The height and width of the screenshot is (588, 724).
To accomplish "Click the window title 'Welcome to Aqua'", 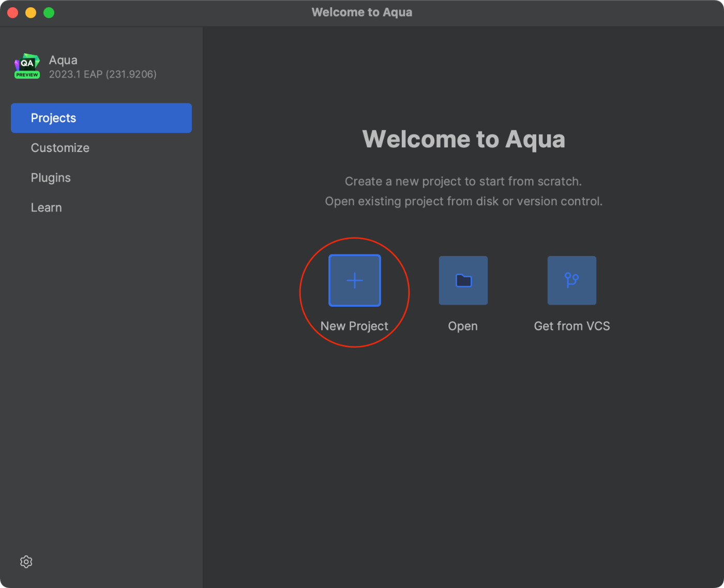I will point(362,12).
